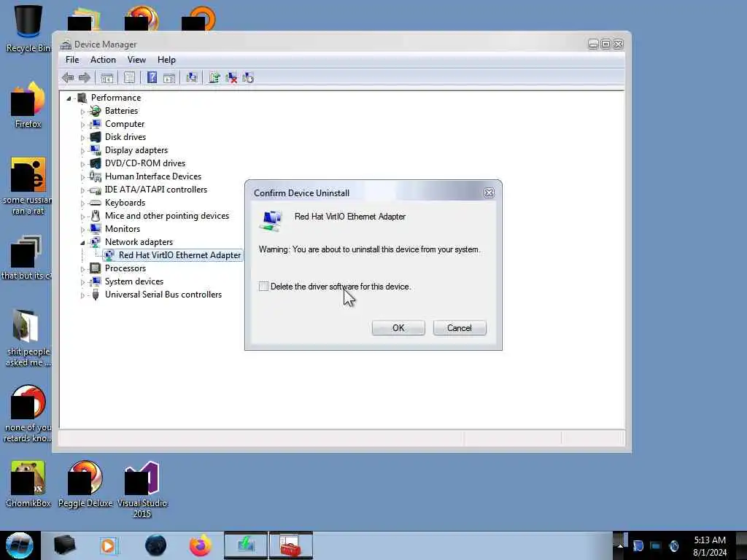The image size is (747, 560).
Task: Click Cancel in Confirm Device Uninstall dialog
Action: pyautogui.click(x=460, y=327)
